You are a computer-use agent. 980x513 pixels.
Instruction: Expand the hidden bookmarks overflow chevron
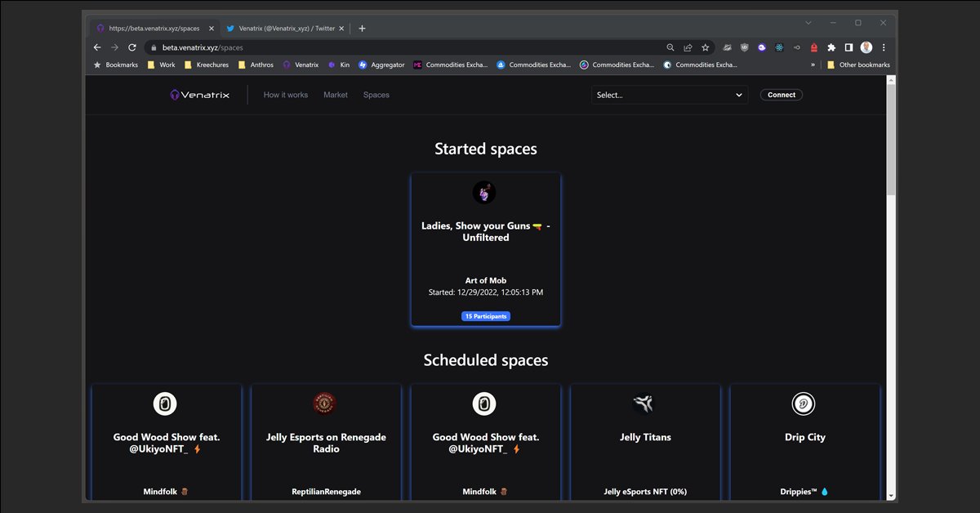[813, 65]
